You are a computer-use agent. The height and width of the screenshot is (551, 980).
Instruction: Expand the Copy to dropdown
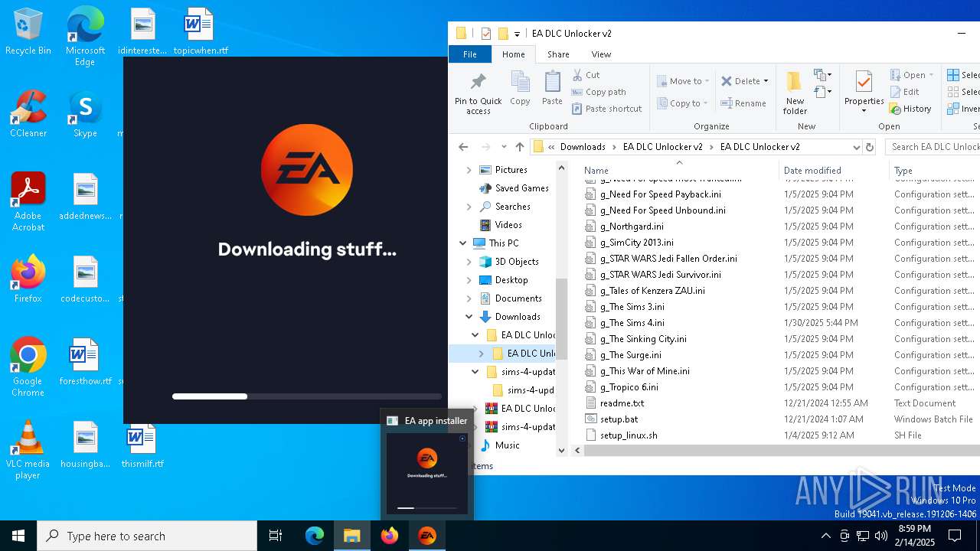coord(705,103)
